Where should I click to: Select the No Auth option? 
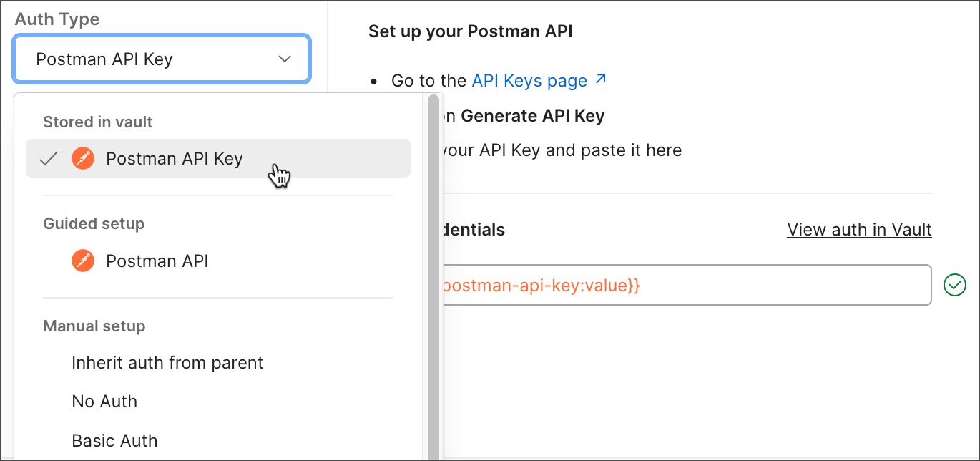click(x=104, y=402)
